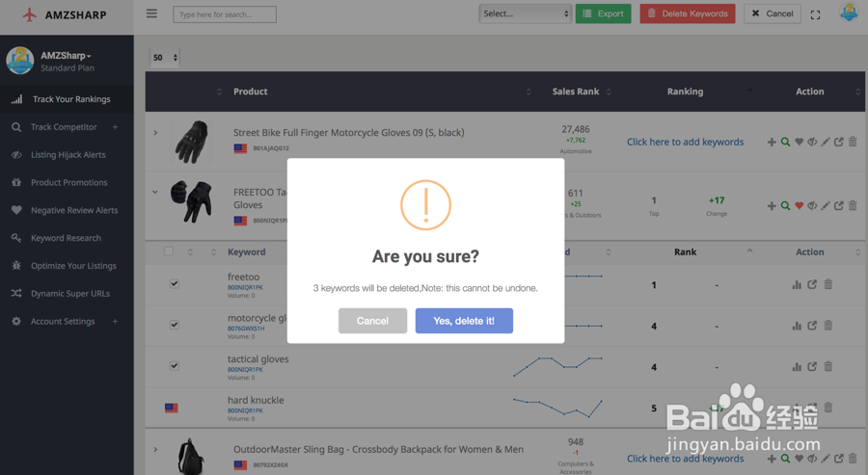The image size is (868, 475).
Task: Click chart icon for tactical gloves keyword
Action: pos(797,367)
